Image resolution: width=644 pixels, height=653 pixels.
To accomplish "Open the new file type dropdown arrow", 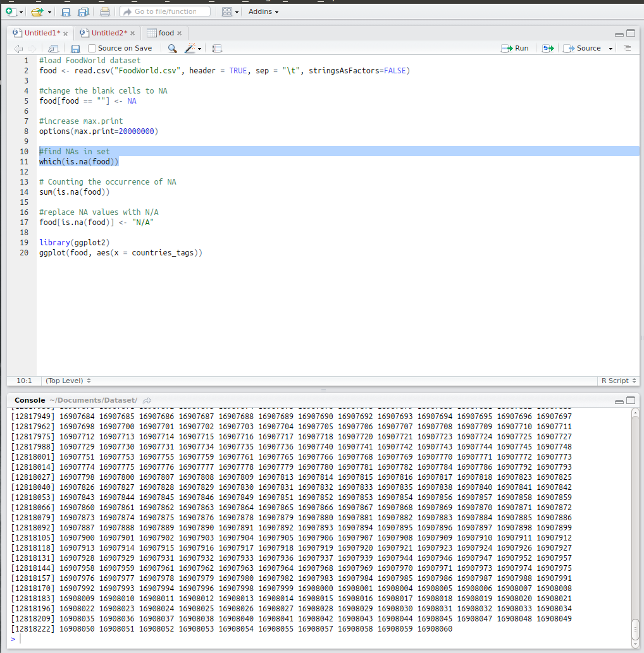I will coord(21,12).
